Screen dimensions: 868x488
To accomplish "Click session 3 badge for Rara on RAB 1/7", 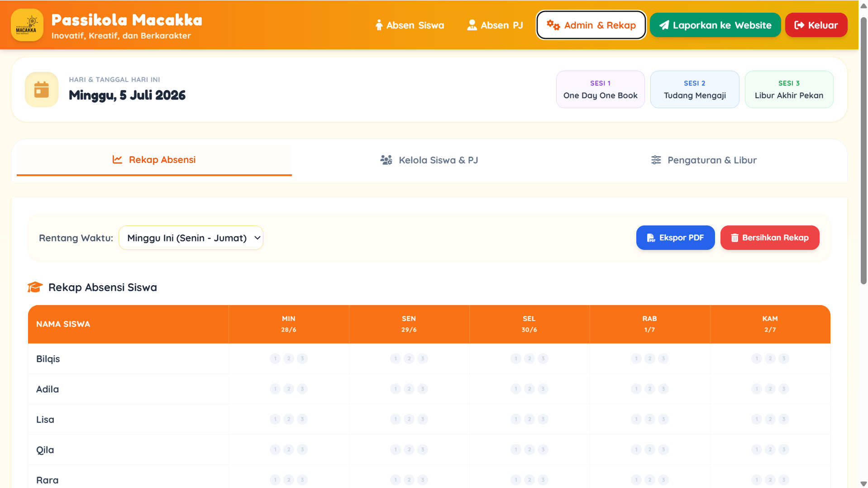I will point(663,480).
